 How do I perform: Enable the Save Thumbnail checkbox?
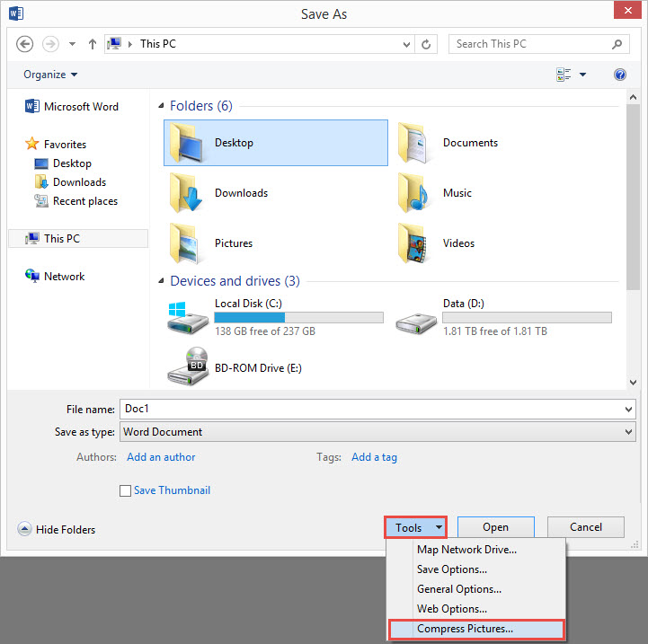(x=126, y=490)
